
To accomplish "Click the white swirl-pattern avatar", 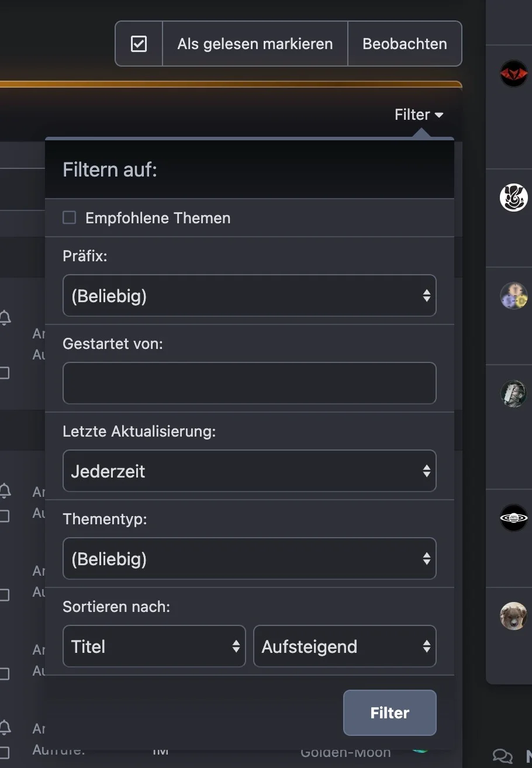I will tap(514, 198).
